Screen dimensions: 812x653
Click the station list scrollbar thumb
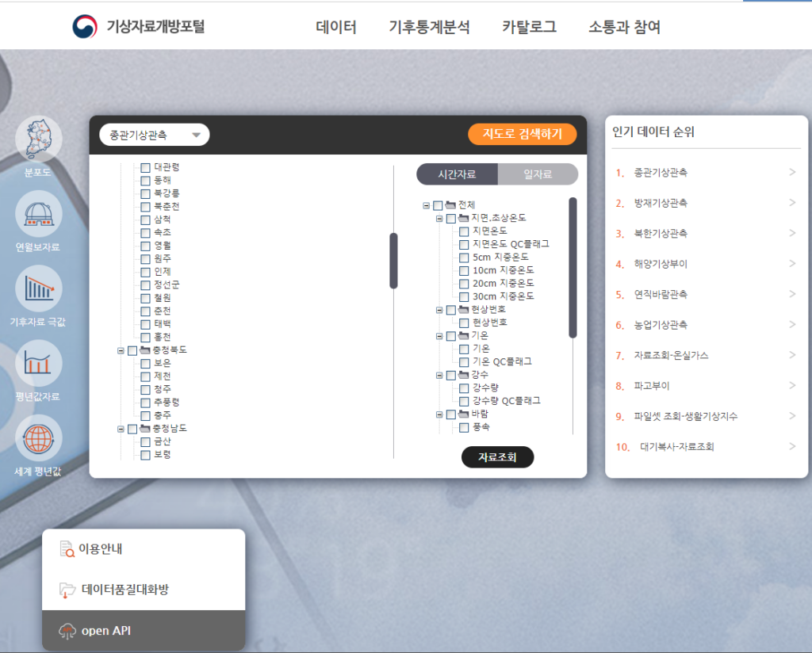coord(393,260)
